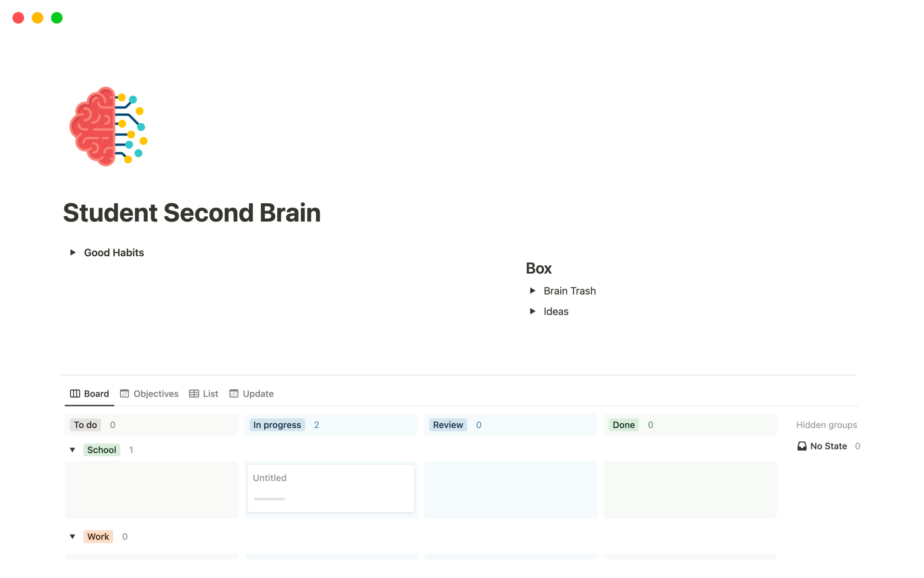Image resolution: width=924 pixels, height=578 pixels.
Task: Click the Objectives view gallery icon
Action: pyautogui.click(x=124, y=394)
